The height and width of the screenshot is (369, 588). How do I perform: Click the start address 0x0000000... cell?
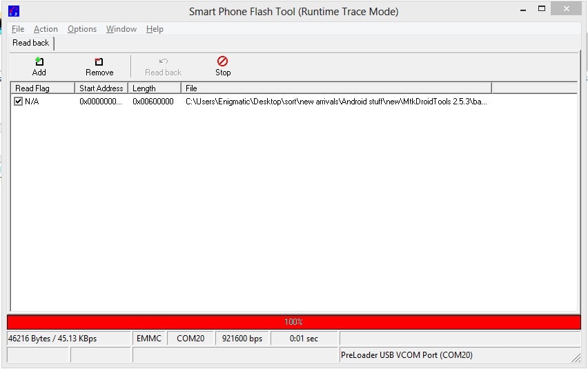pos(101,102)
